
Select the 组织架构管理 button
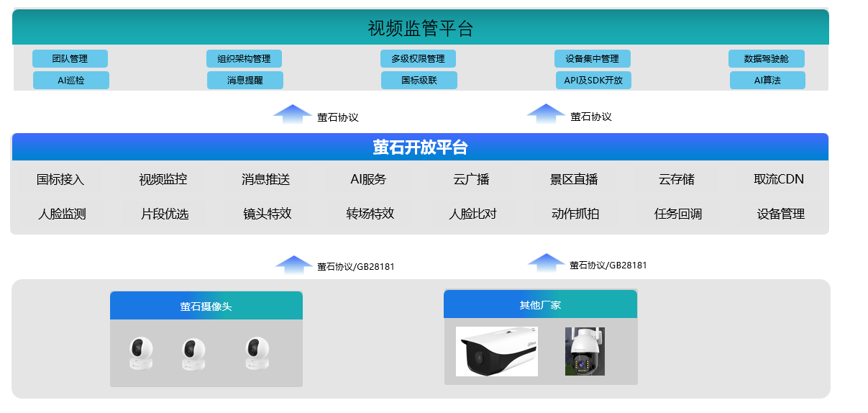pyautogui.click(x=244, y=59)
